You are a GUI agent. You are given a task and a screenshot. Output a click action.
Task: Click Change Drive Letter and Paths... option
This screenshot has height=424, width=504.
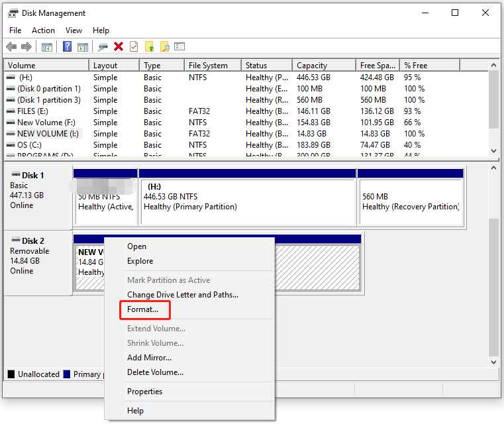click(x=182, y=295)
